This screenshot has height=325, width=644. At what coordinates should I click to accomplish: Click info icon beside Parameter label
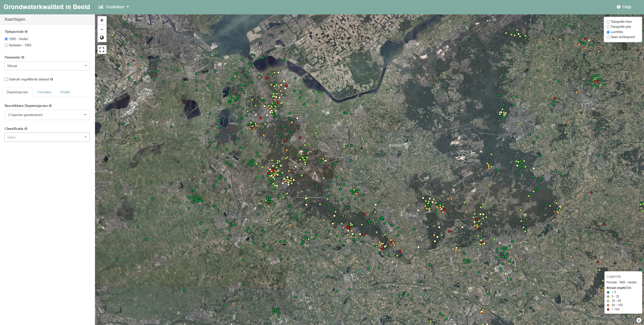pos(23,57)
